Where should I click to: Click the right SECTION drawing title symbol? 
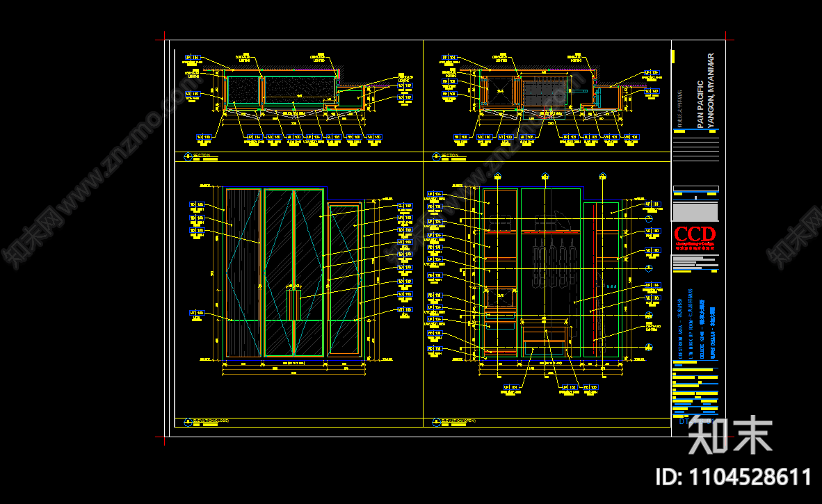click(x=436, y=156)
